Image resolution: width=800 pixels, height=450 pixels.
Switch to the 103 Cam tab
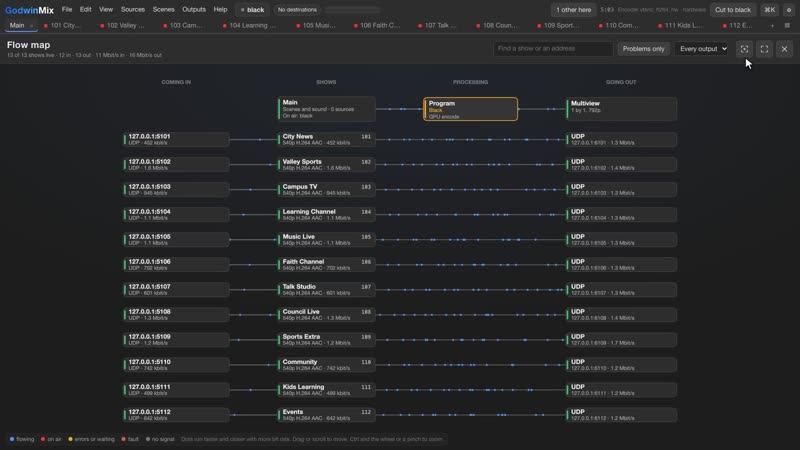183,26
